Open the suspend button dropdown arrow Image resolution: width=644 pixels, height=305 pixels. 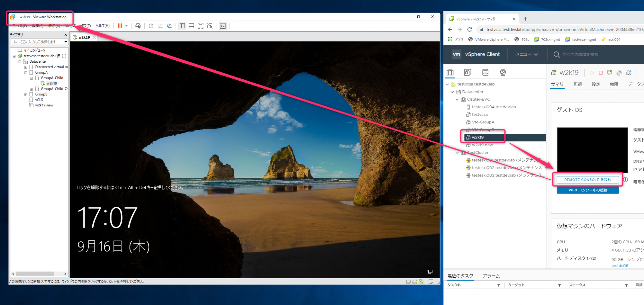tap(127, 26)
